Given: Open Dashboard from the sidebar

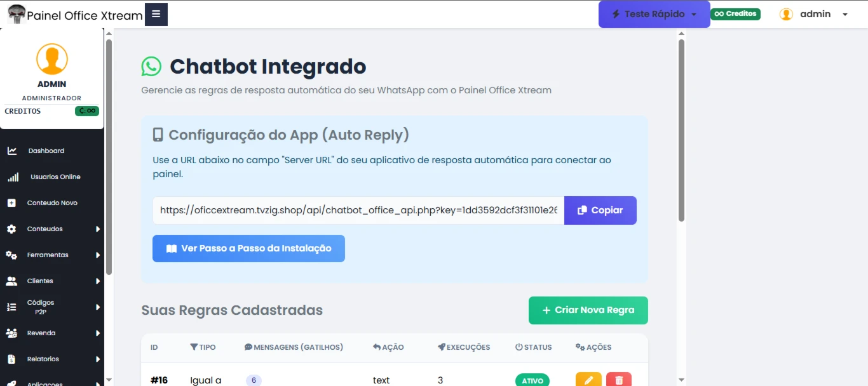Looking at the screenshot, I should [46, 150].
